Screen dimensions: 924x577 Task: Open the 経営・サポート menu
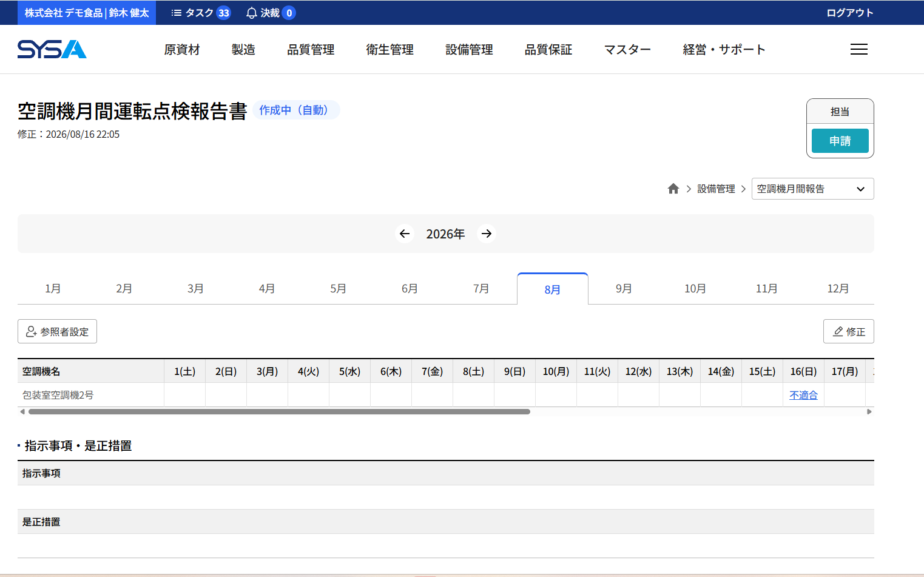tap(724, 50)
